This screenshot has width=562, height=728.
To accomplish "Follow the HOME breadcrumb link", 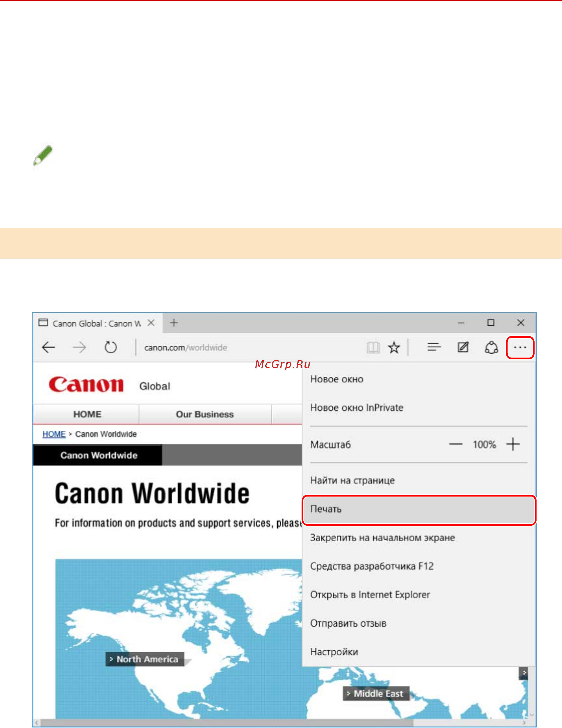I will pos(54,434).
